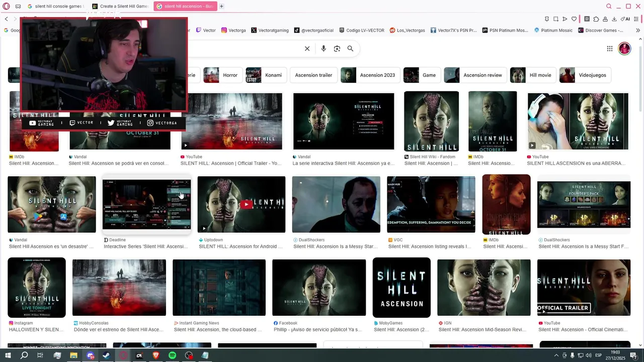Add page to bookmarks heart icon

574,19
